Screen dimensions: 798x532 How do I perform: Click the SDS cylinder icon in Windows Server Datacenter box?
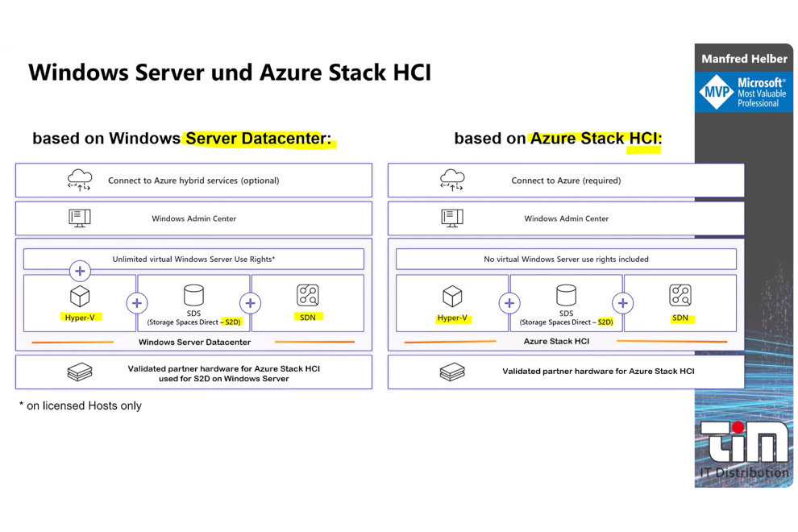point(193,295)
